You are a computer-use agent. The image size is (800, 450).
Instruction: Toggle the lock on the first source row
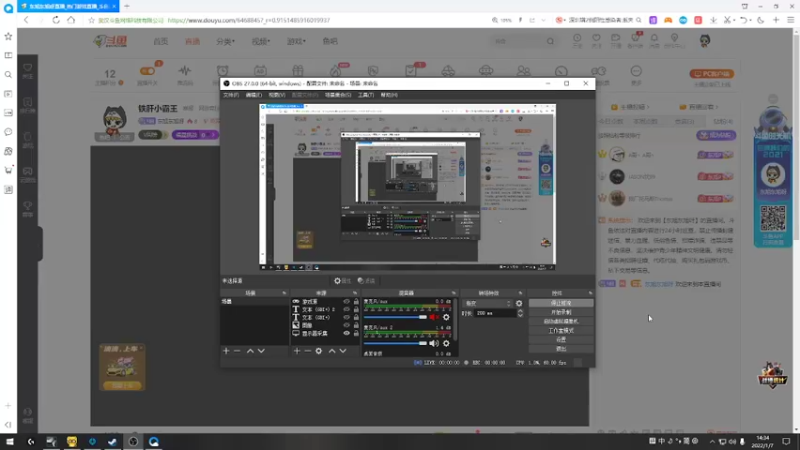click(x=356, y=302)
